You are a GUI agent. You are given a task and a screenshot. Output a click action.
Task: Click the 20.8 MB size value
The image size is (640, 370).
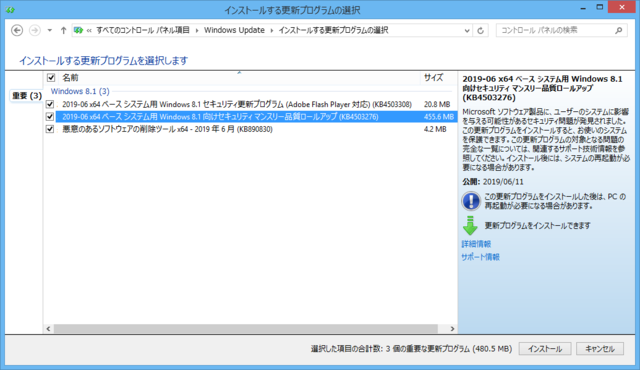(x=437, y=104)
